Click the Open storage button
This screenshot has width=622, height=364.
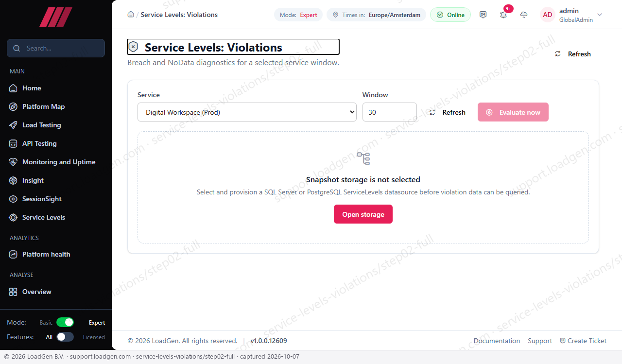363,214
